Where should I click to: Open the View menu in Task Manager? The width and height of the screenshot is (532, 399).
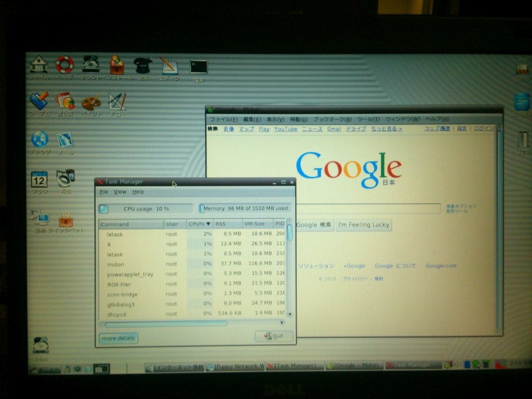click(x=120, y=192)
